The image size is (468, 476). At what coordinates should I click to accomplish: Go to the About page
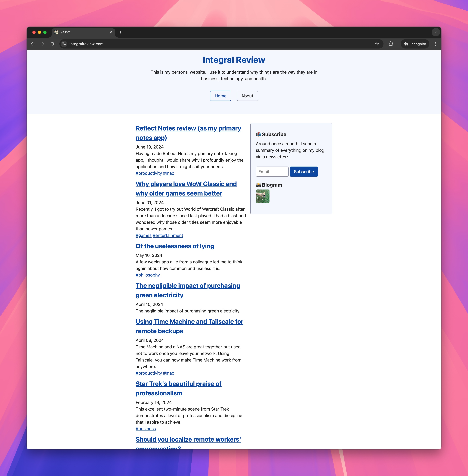(247, 96)
